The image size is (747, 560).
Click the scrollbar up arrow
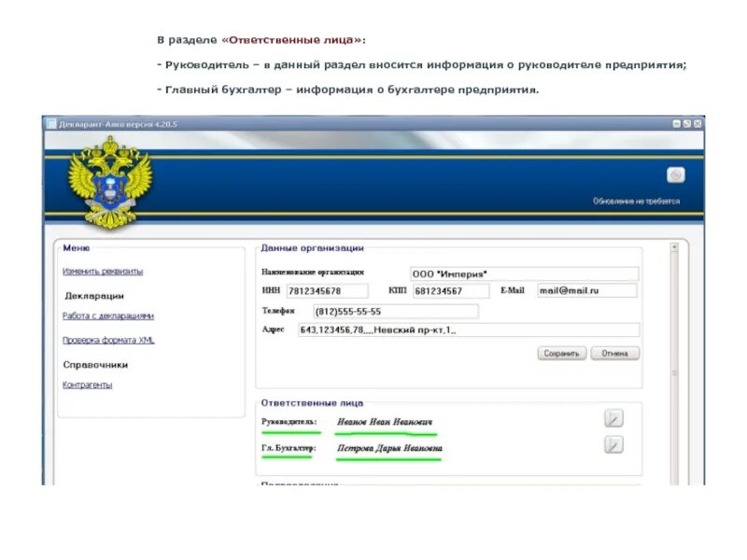pos(674,247)
